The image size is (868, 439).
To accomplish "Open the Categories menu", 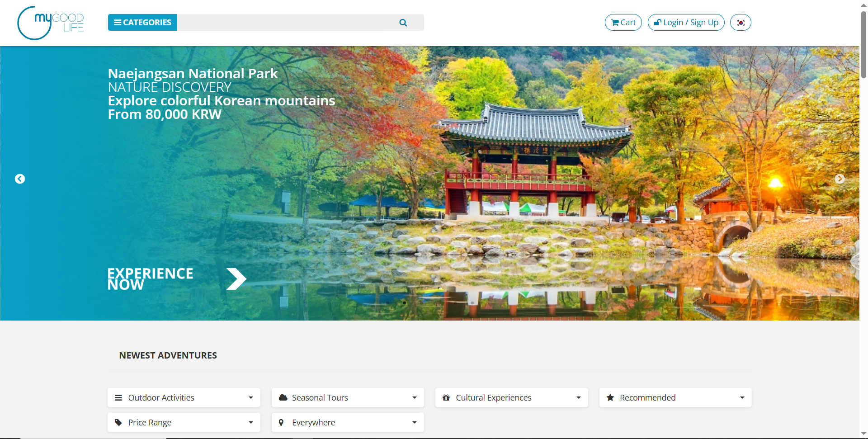I will 142,23.
